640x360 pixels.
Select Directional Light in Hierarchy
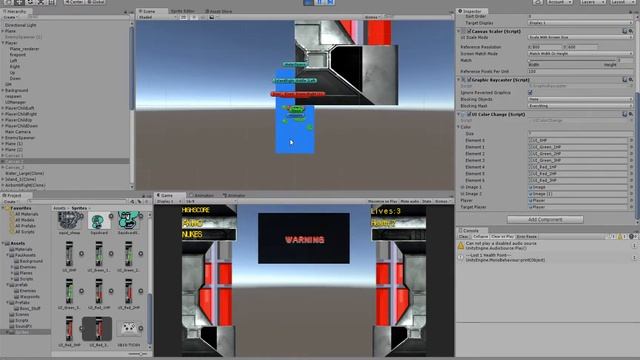(x=20, y=25)
